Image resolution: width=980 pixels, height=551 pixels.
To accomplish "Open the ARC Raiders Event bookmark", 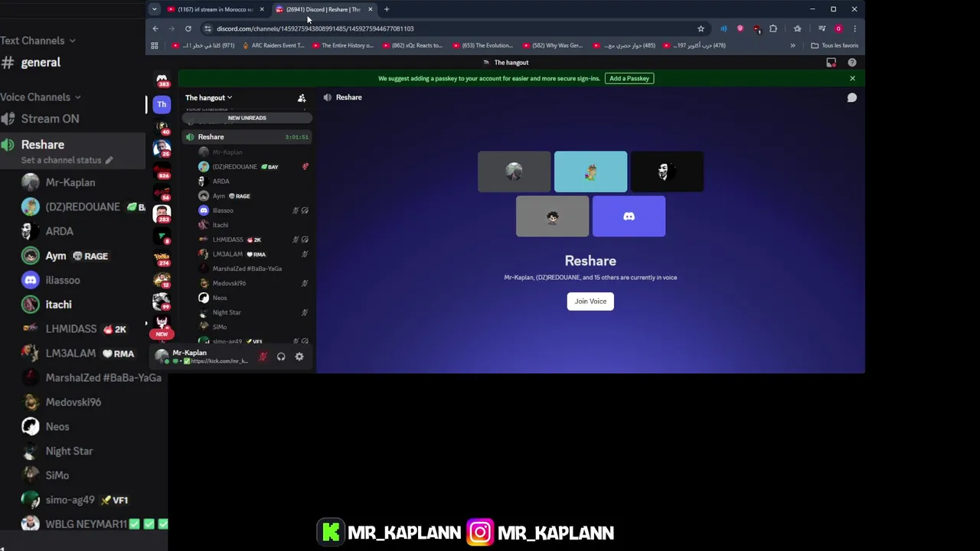I will (273, 45).
